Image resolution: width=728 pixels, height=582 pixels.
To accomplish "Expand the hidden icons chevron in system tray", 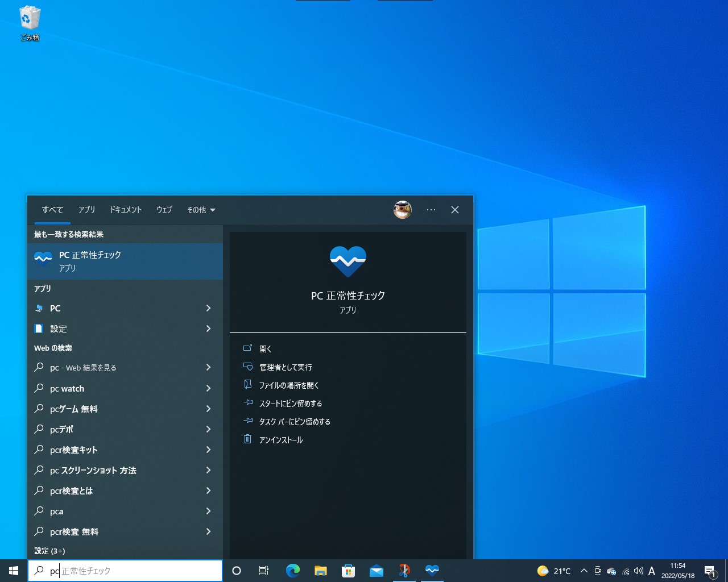I will (x=584, y=571).
